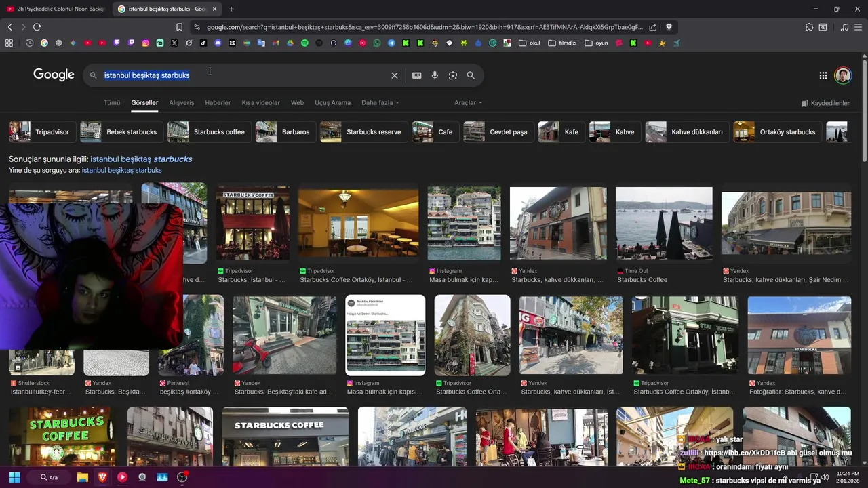The width and height of the screenshot is (868, 488).
Task: Open the Google account avatar menu
Action: 843,75
